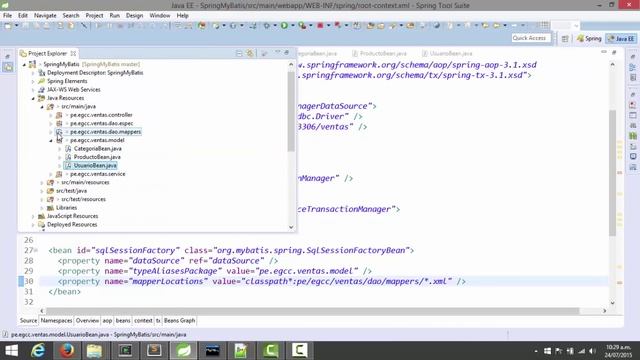Switch to the Spring perspective
This screenshot has width=640, height=360.
589,38
